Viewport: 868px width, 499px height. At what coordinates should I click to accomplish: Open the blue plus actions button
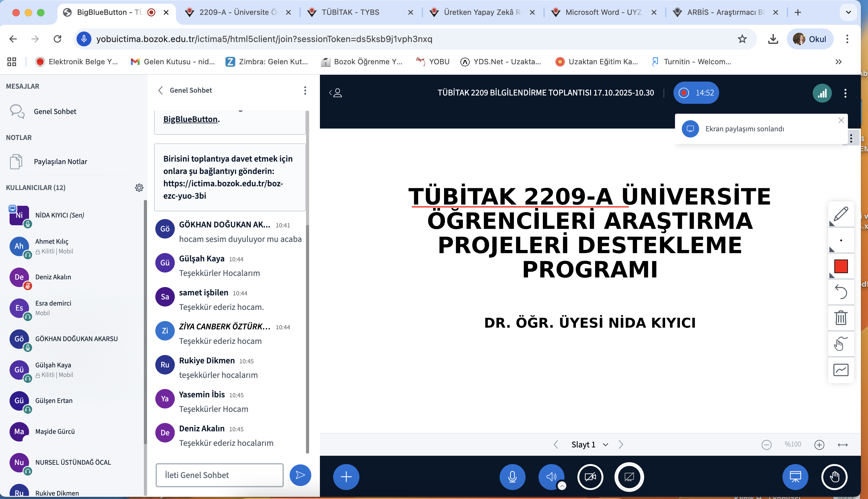(346, 477)
